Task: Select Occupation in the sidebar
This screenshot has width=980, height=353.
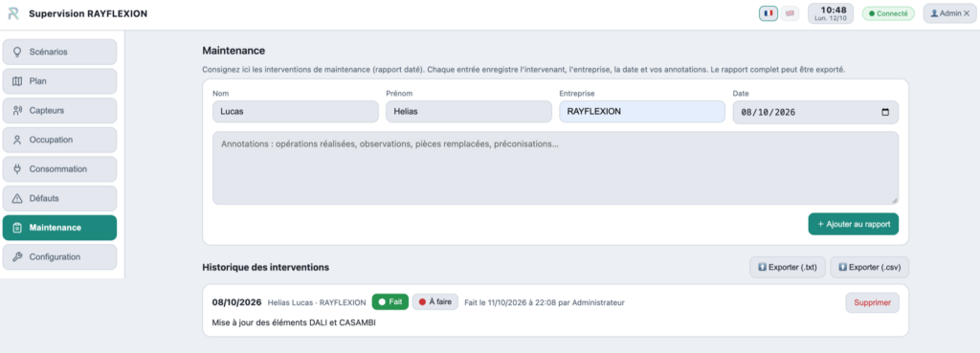Action: pos(59,140)
